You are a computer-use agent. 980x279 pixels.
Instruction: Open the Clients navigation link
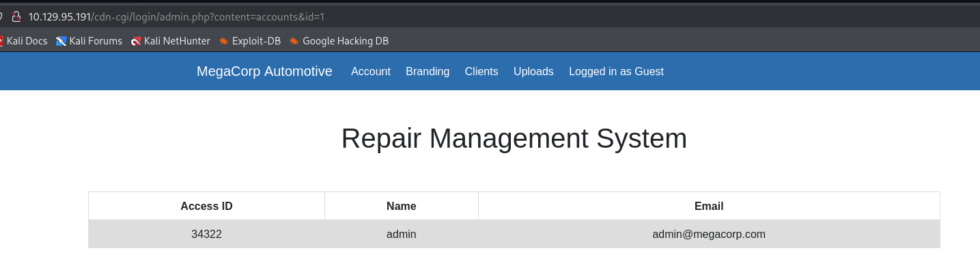click(x=481, y=72)
